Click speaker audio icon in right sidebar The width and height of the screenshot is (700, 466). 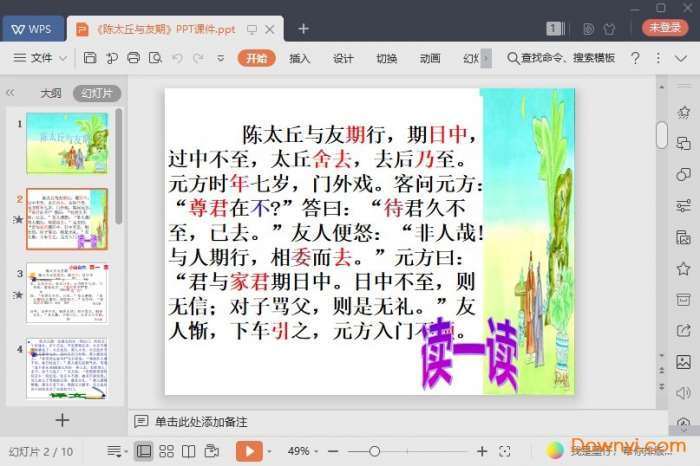[x=683, y=393]
